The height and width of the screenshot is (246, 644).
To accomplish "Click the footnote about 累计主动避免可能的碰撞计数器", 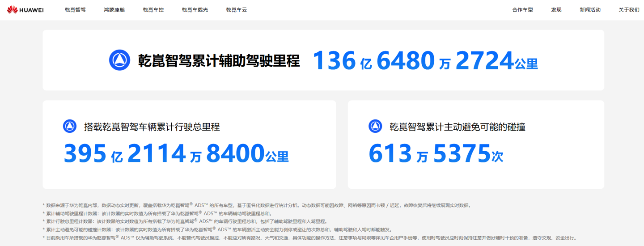I will click(x=217, y=229).
